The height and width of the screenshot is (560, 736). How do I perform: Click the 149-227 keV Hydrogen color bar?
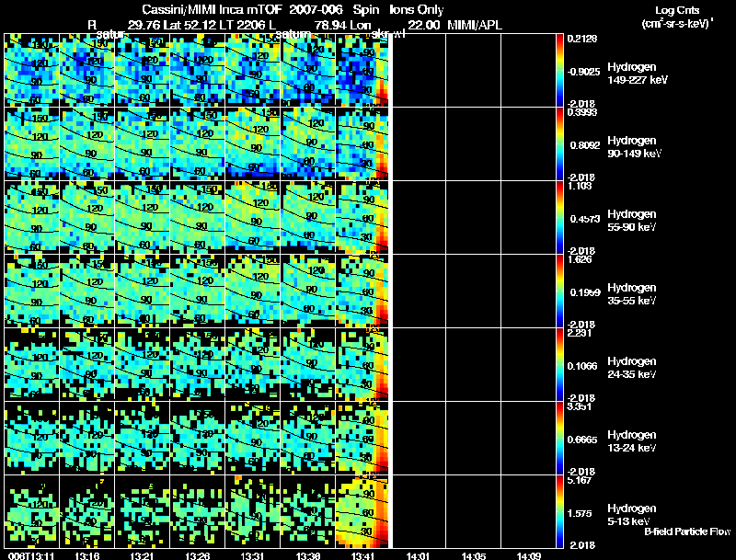(560, 71)
